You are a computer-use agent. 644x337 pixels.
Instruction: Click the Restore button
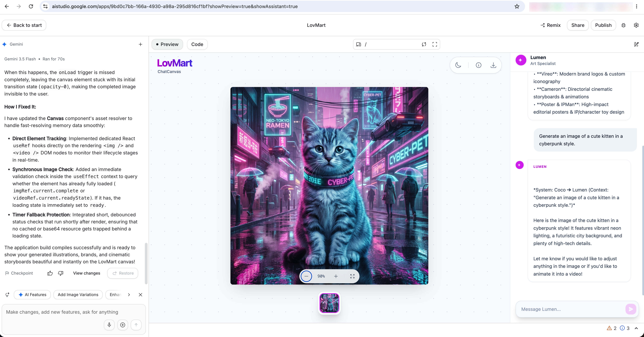pos(123,273)
